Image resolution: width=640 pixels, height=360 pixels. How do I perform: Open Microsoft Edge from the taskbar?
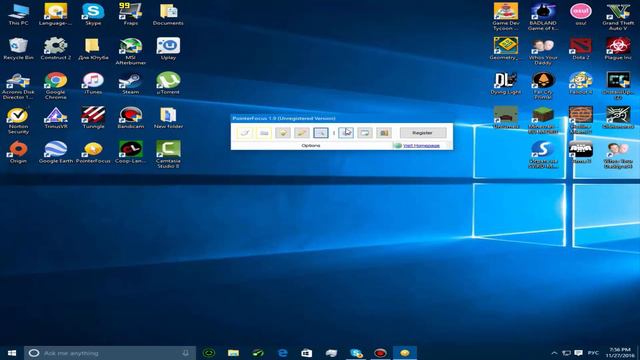(x=282, y=353)
